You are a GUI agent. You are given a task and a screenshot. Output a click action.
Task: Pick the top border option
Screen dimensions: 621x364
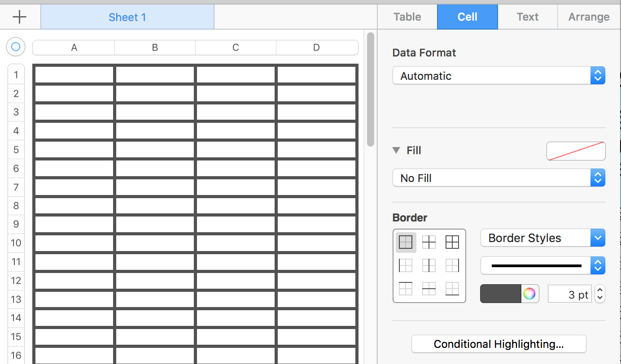(x=406, y=289)
